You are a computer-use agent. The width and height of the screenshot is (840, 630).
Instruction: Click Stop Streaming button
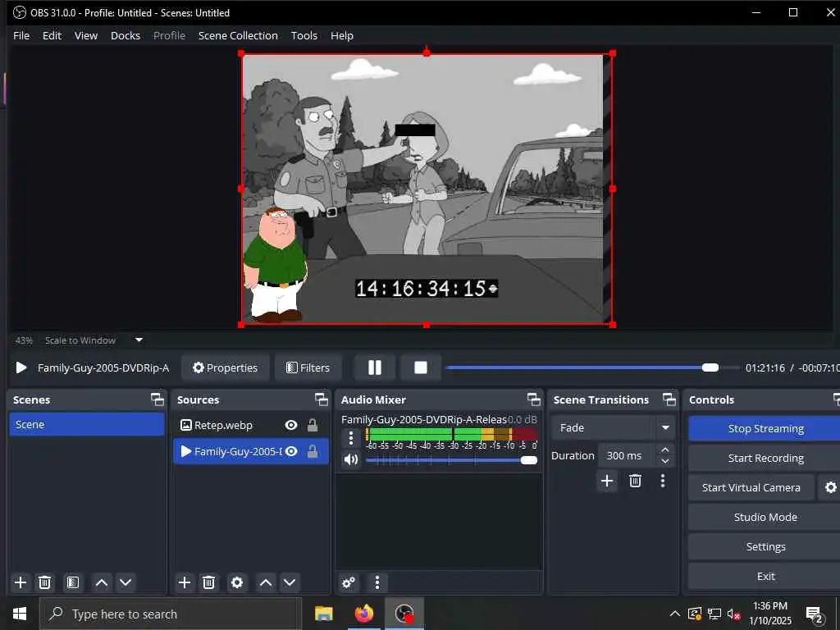pyautogui.click(x=765, y=428)
